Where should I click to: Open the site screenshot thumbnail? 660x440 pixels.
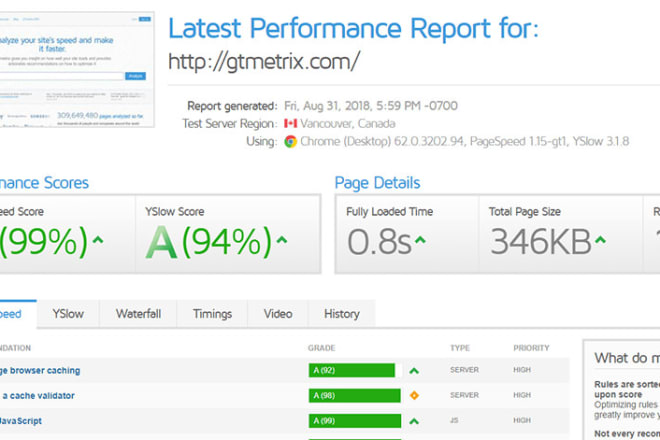click(x=77, y=69)
